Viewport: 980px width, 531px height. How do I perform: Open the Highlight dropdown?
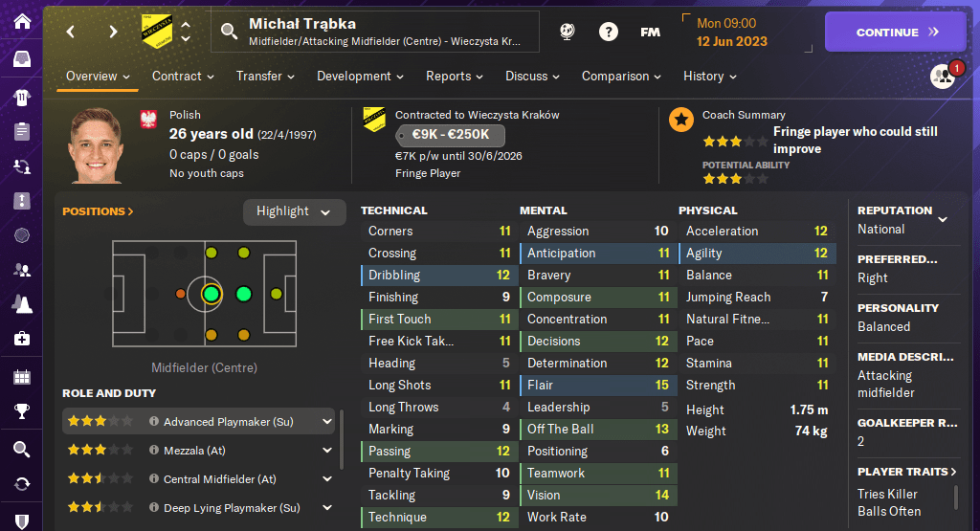click(294, 211)
